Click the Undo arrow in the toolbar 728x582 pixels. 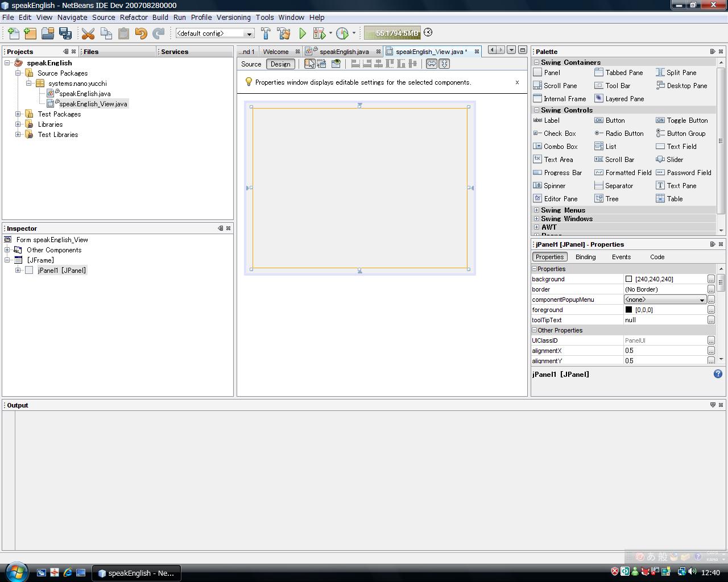(141, 34)
